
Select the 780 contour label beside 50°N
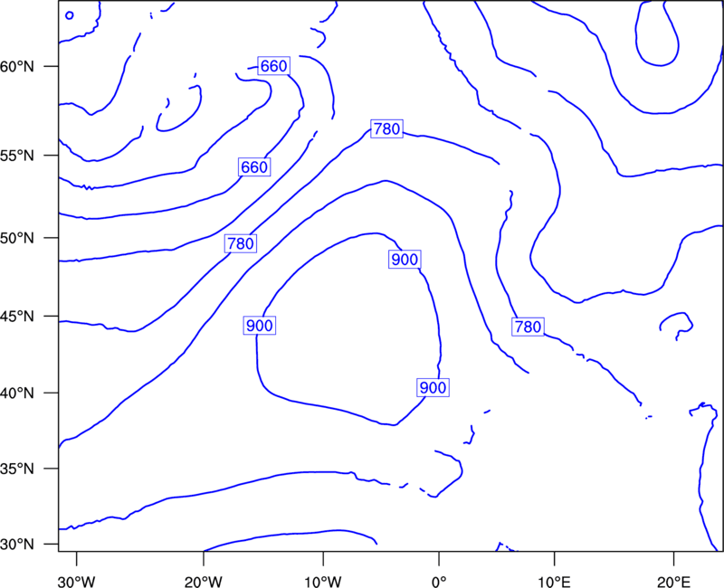[x=241, y=243]
